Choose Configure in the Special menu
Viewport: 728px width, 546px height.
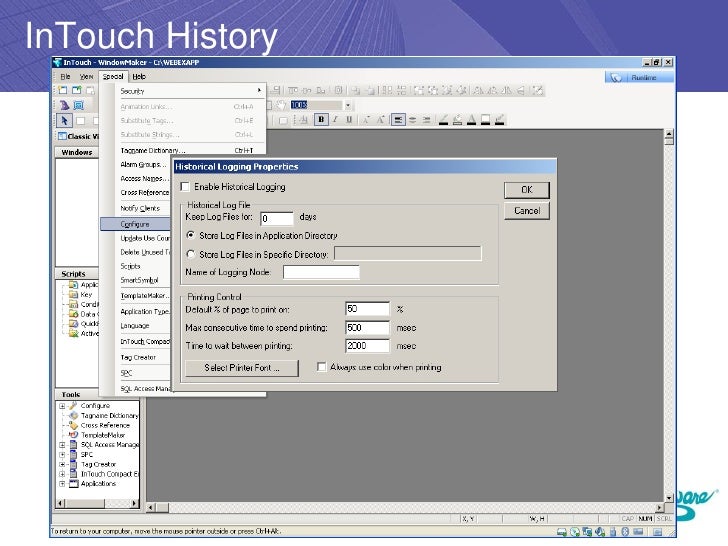click(136, 224)
